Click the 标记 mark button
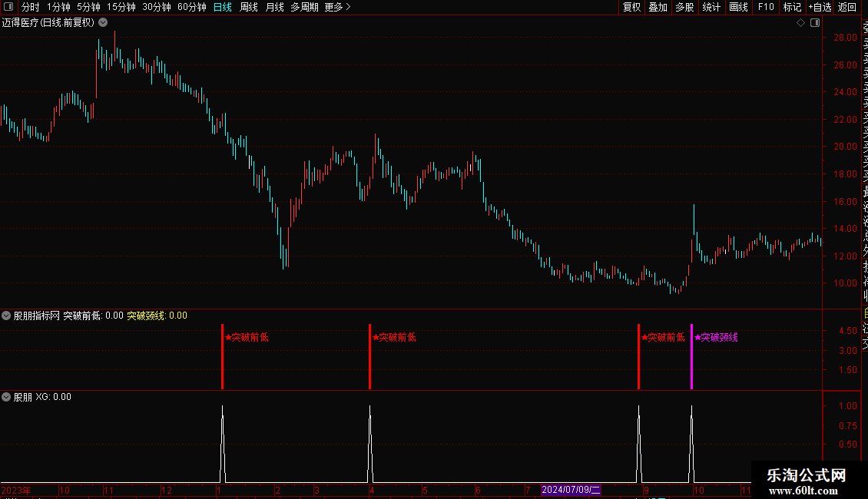Screen dimensions: 868x499 [792, 7]
